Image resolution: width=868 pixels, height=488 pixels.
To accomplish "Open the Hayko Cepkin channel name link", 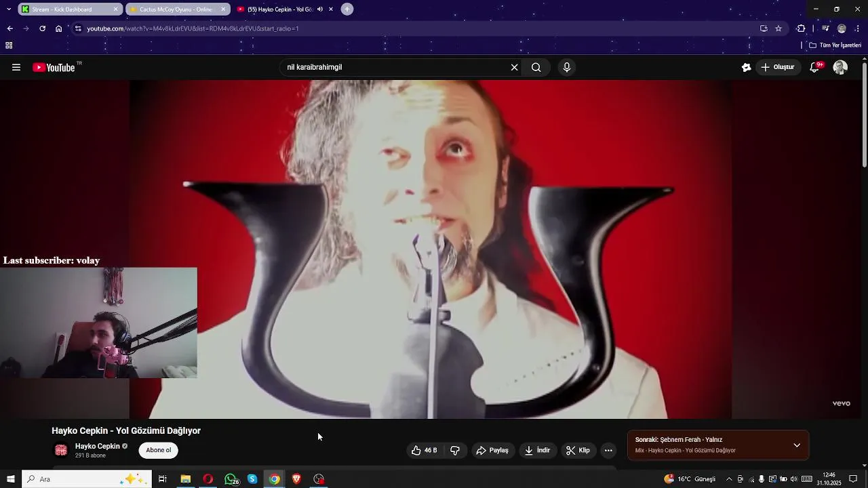I will pos(97,446).
